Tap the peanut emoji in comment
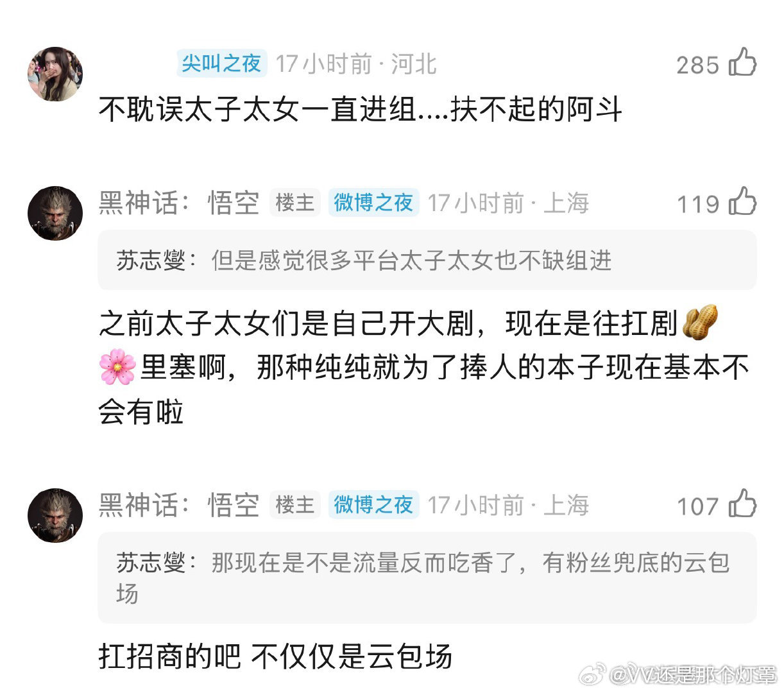 pos(700,322)
